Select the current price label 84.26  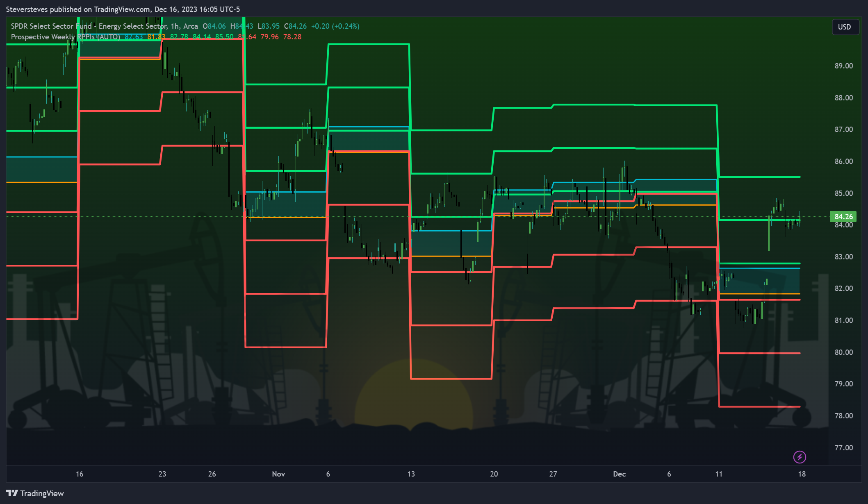(843, 217)
